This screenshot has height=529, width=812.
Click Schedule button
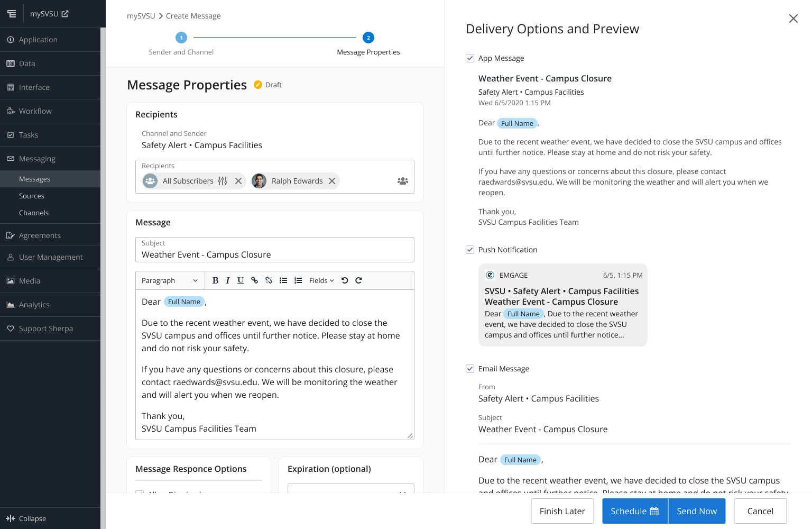click(x=635, y=511)
